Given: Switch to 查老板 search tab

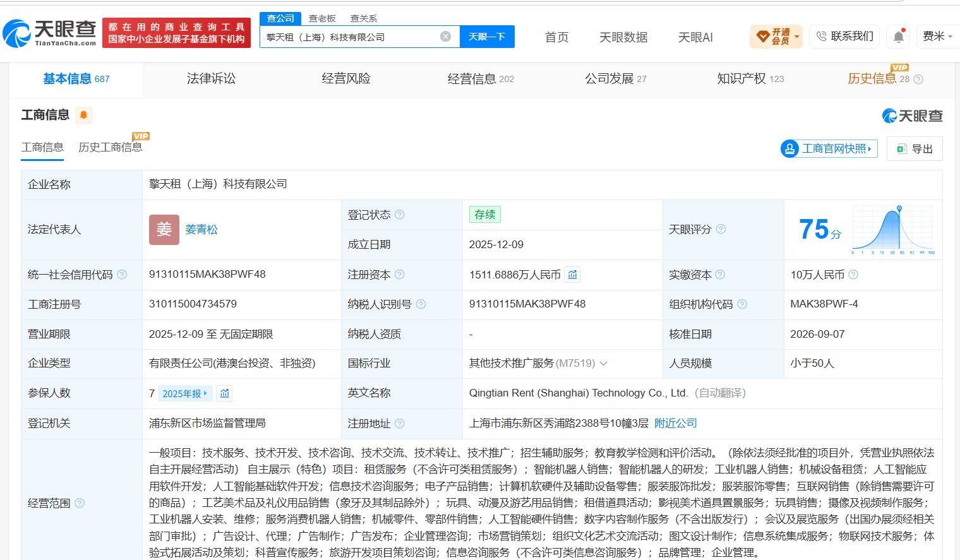Looking at the screenshot, I should click(x=322, y=18).
